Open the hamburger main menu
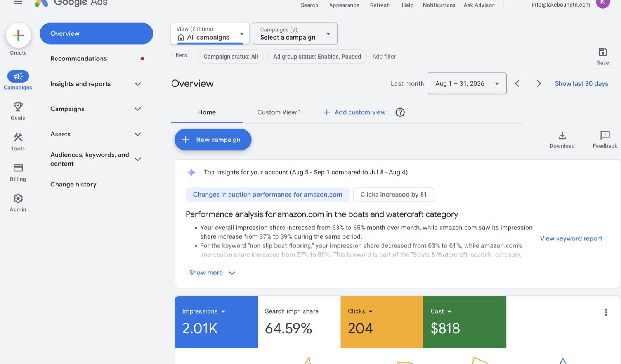621x364 pixels. click(18, 2)
